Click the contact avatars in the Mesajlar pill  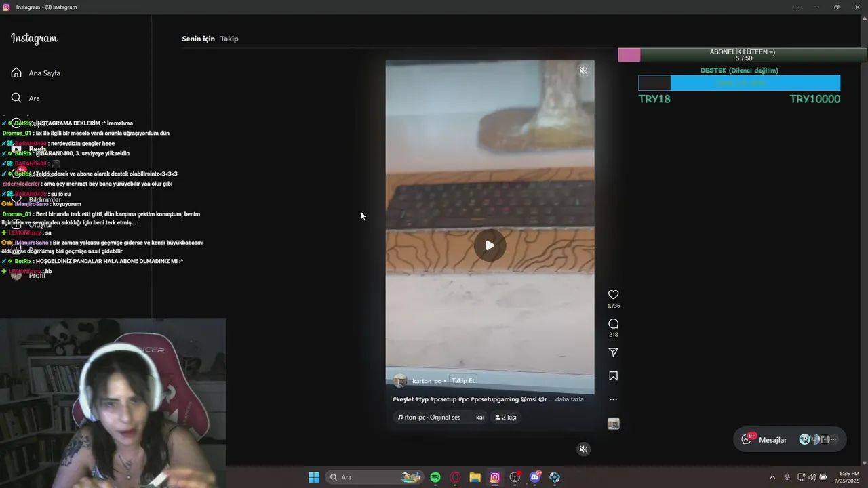pos(818,439)
